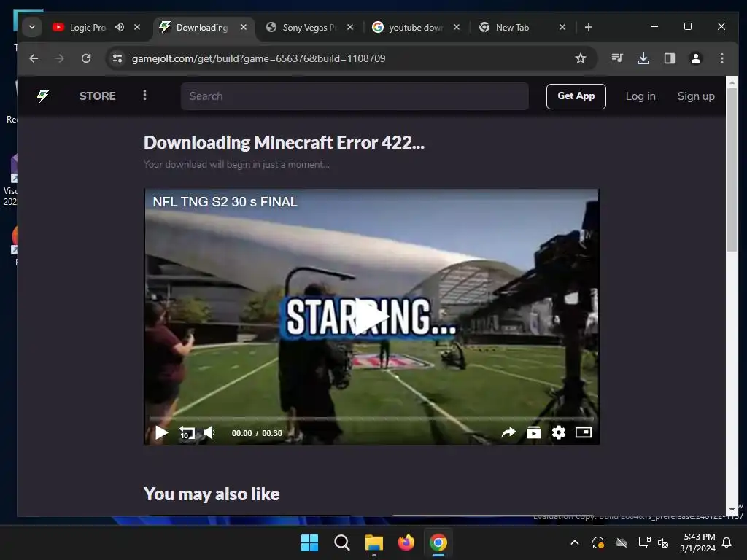Open Chrome media controls icon

click(x=617, y=58)
